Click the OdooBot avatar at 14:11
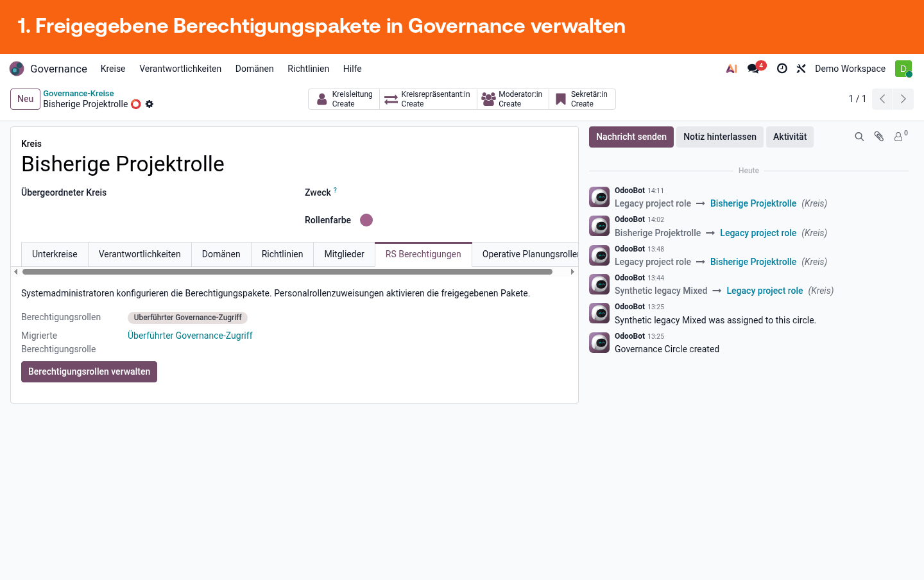The width and height of the screenshot is (924, 580). (599, 197)
